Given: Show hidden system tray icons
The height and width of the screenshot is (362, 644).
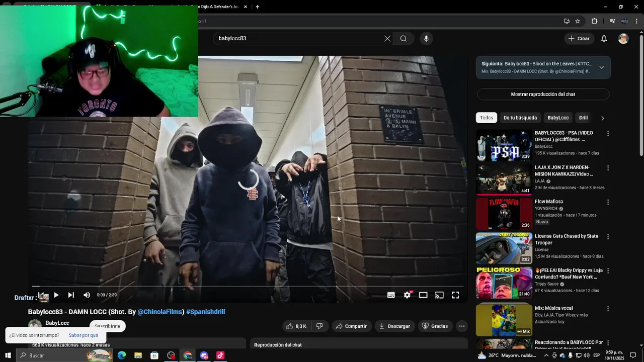Looking at the screenshot, I should [x=546, y=355].
